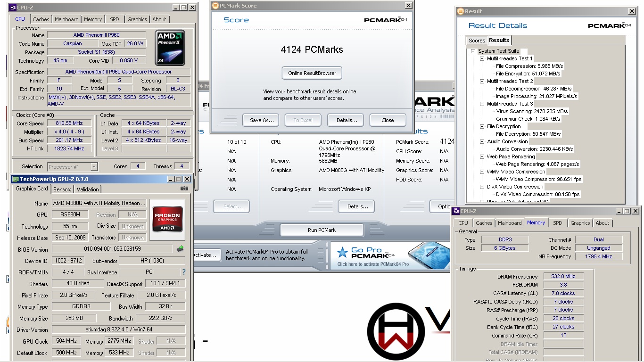Click the BIOS Version field 010.094.001.053.038159

pyautogui.click(x=112, y=249)
